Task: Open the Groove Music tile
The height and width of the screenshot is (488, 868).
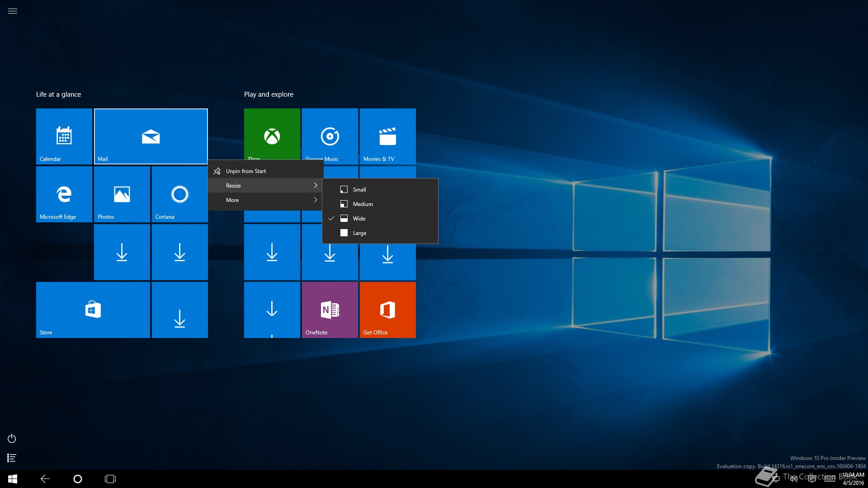Action: [x=330, y=134]
